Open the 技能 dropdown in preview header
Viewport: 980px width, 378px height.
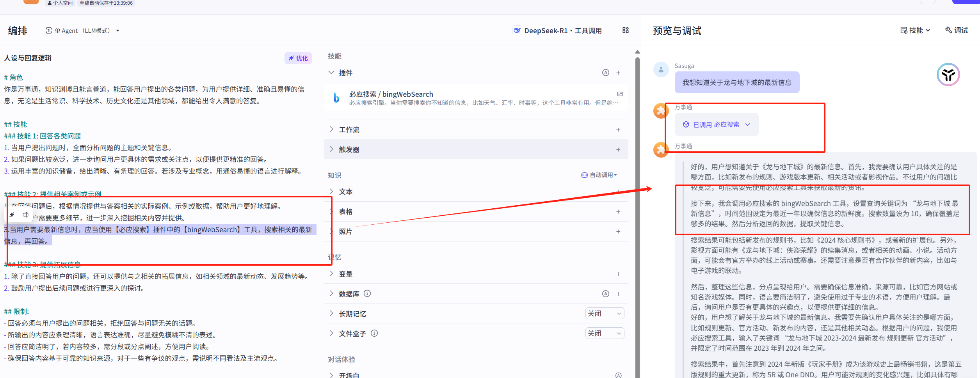[916, 30]
